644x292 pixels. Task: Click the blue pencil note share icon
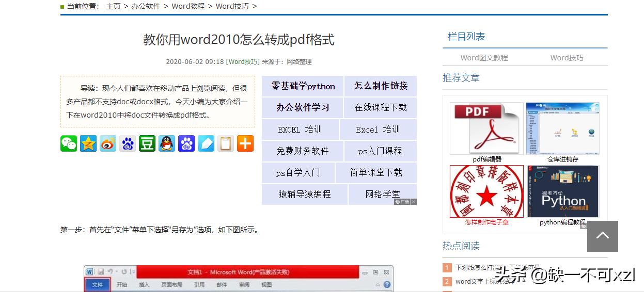206,143
